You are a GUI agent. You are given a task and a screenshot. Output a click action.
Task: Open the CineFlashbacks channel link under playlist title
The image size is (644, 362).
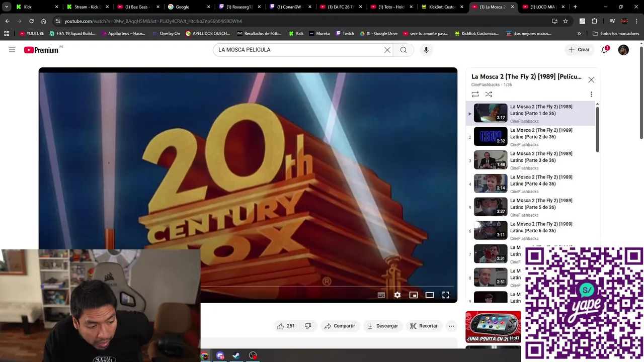tap(486, 85)
